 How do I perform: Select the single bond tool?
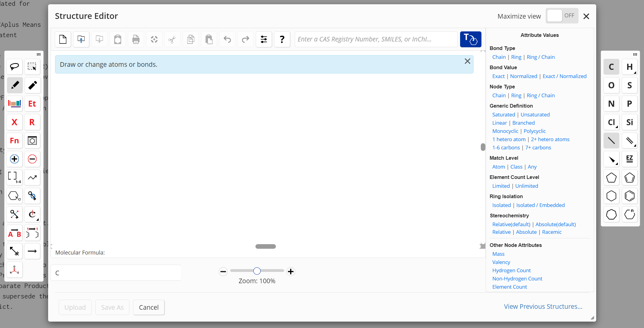pyautogui.click(x=611, y=141)
